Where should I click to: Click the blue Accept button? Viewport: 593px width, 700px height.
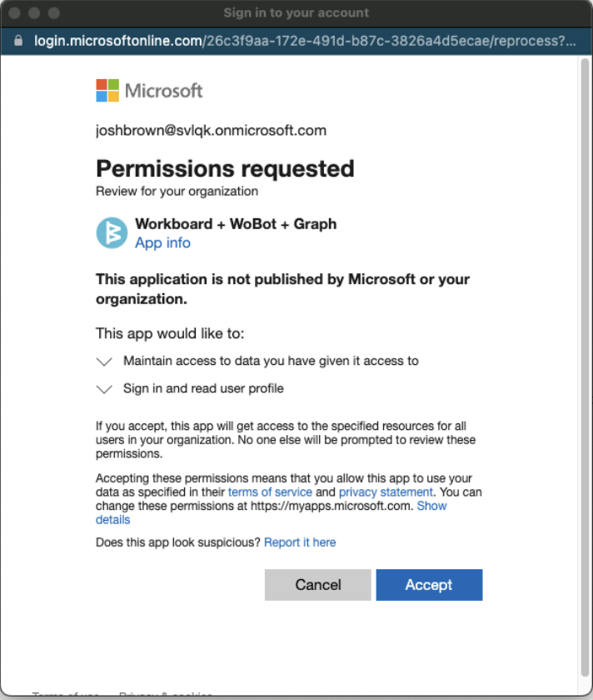(x=429, y=585)
